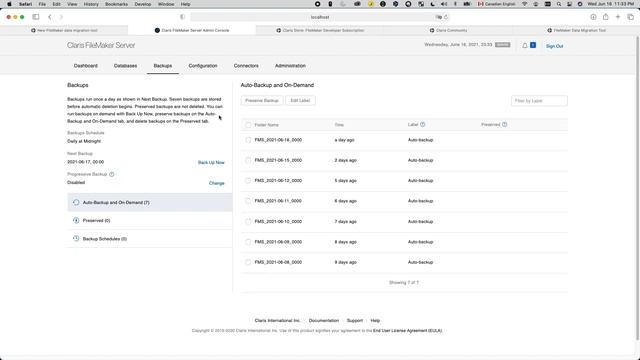This screenshot has height=360, width=640.
Task: Open the End User License Agreement (EULA) link
Action: (x=407, y=331)
